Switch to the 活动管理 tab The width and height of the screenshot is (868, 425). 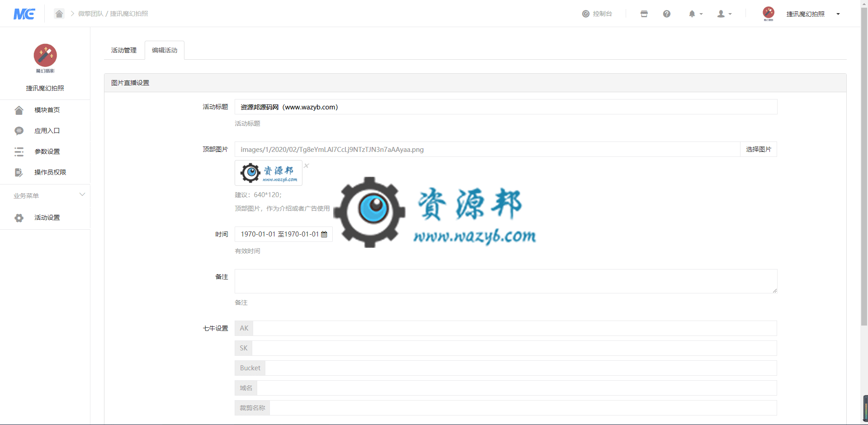coord(124,50)
